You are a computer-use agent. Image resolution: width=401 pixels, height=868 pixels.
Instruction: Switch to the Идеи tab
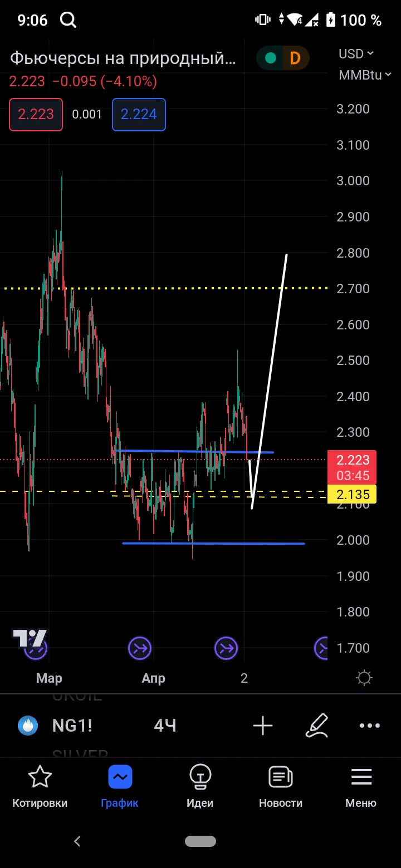pyautogui.click(x=200, y=787)
